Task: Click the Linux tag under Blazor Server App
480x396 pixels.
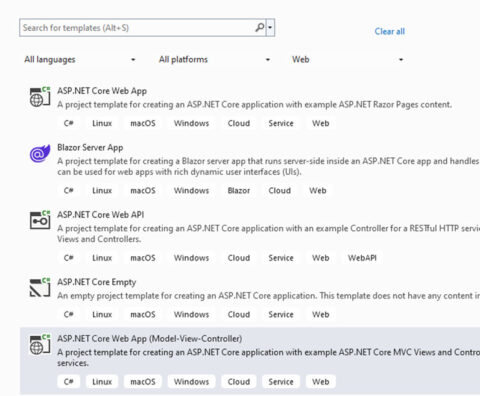Action: coord(102,191)
